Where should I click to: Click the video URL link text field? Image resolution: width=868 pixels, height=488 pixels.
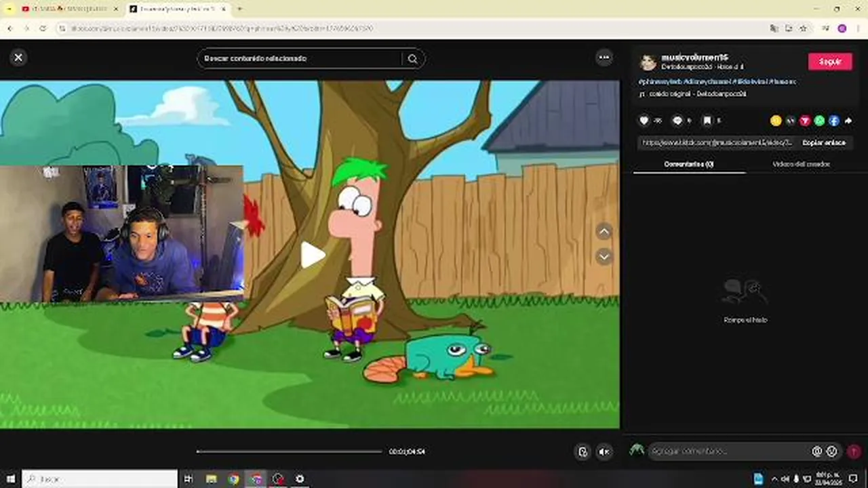(x=717, y=143)
